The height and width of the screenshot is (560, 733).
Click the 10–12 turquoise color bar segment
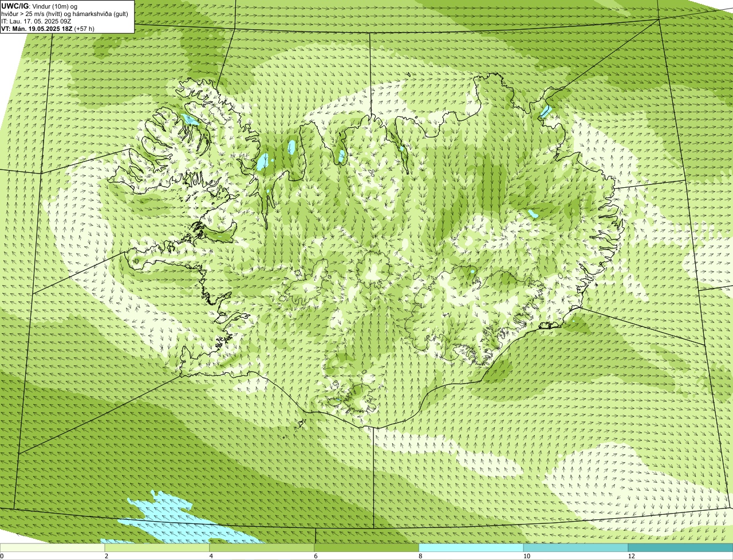(x=576, y=547)
